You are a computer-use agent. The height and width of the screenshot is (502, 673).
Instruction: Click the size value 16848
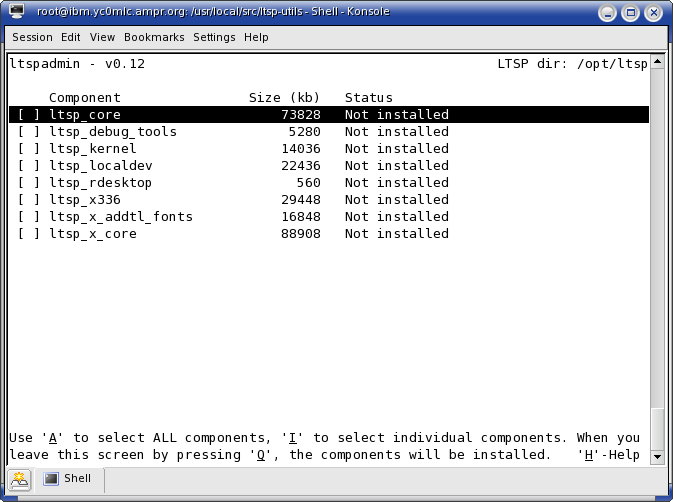[301, 217]
